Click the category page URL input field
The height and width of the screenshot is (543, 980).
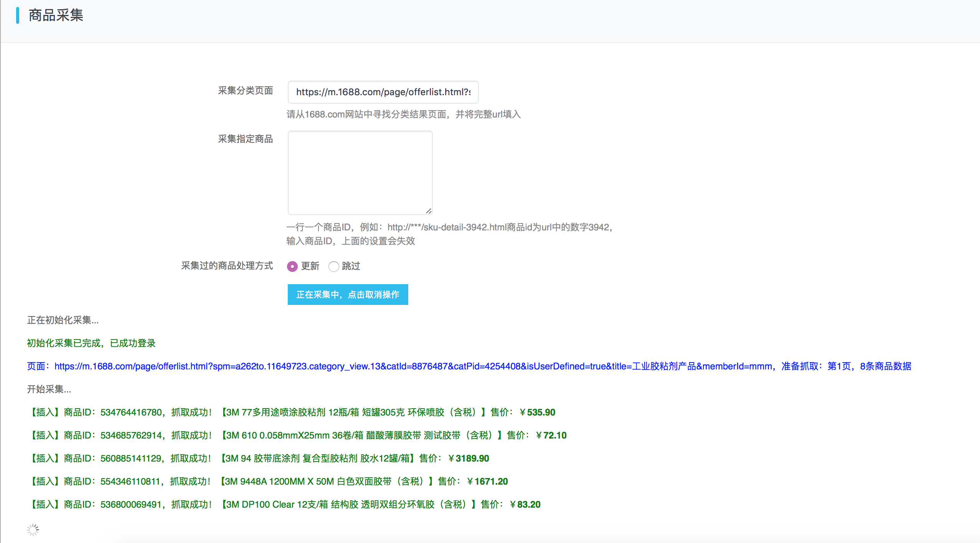tap(383, 92)
